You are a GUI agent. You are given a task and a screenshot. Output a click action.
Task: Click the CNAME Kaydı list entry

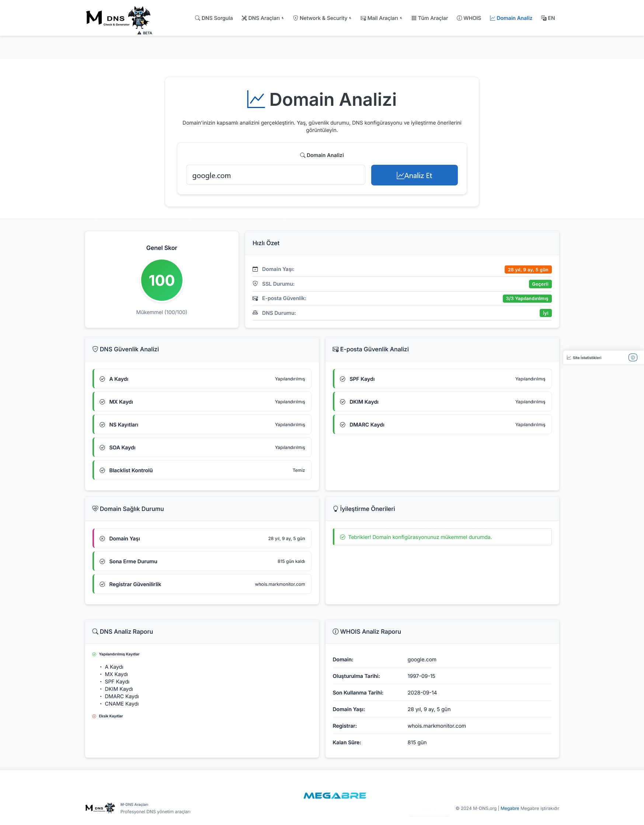(x=122, y=704)
